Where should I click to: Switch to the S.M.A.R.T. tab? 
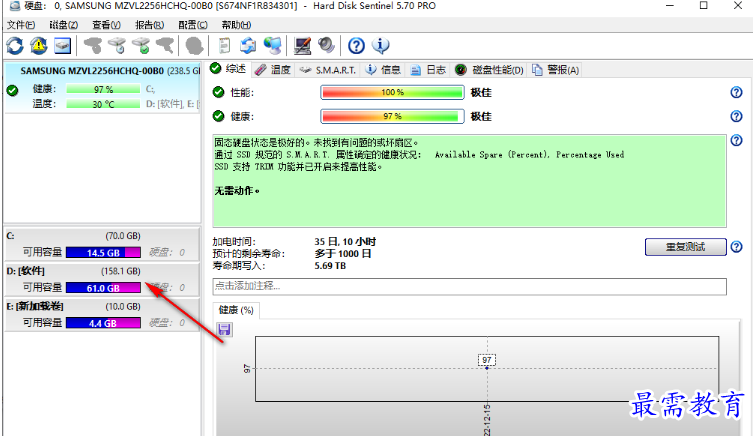(x=328, y=70)
